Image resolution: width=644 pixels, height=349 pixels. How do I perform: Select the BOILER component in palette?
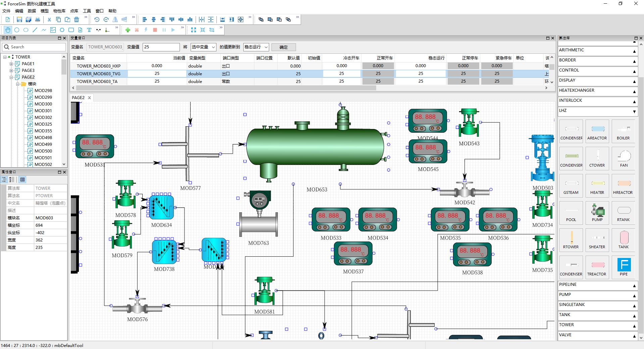click(623, 131)
